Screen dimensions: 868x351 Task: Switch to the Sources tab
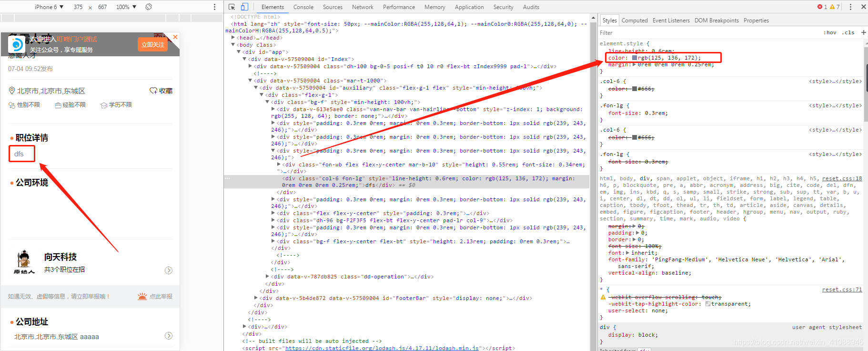[333, 7]
